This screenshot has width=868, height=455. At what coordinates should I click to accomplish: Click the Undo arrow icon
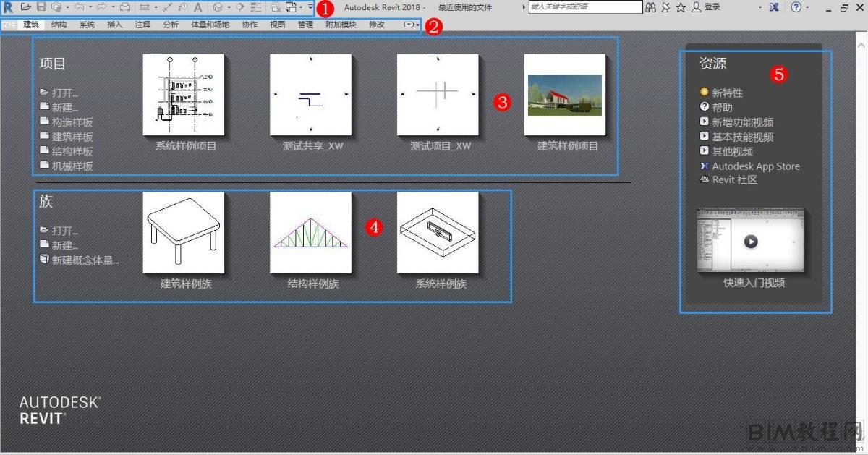[x=80, y=7]
